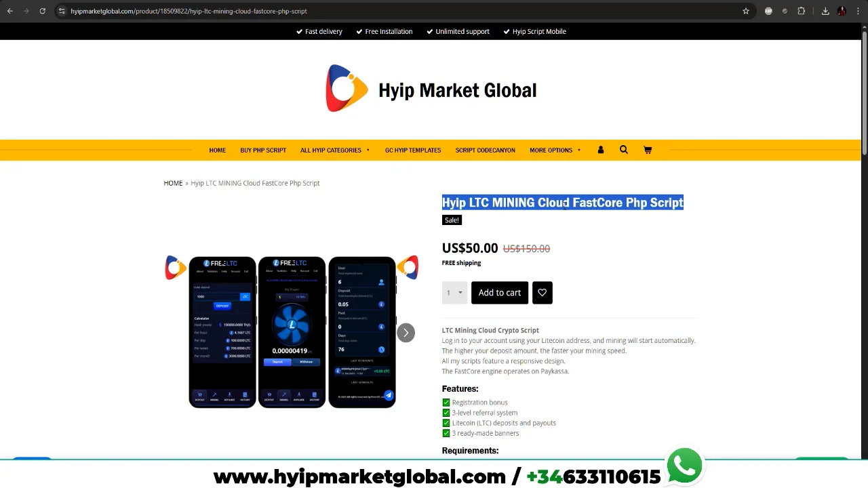
Task: Click the product title heading
Action: click(x=563, y=203)
